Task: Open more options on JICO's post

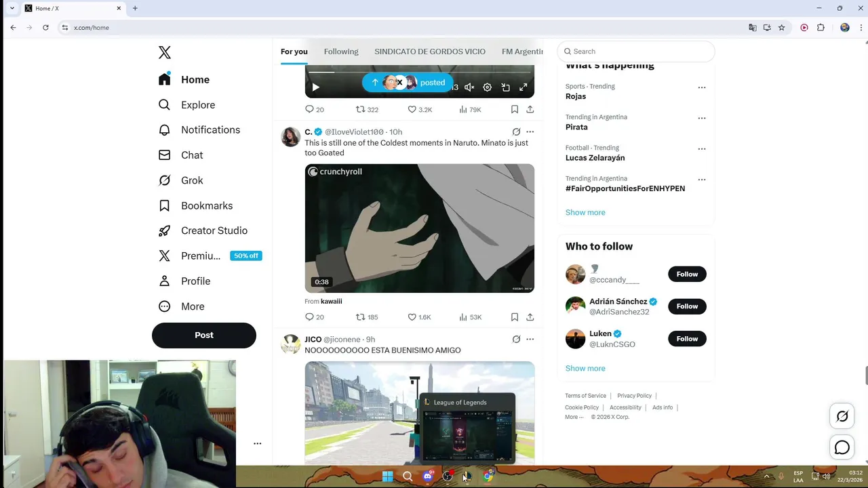Action: pyautogui.click(x=530, y=340)
